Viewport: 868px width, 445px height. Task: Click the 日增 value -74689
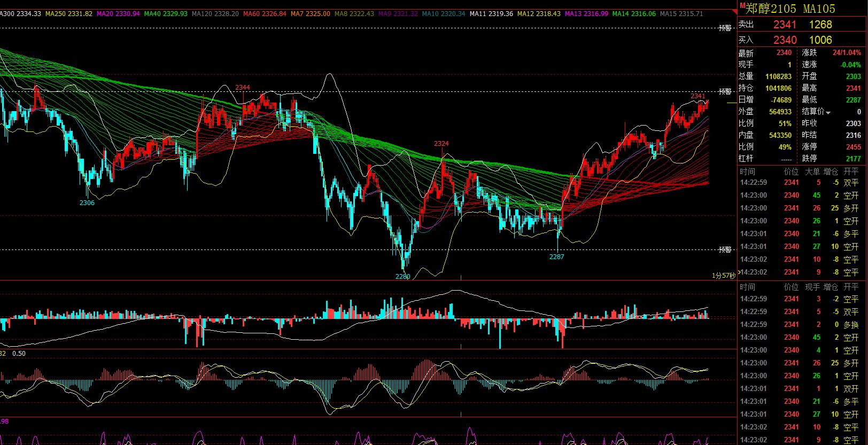pyautogui.click(x=781, y=100)
